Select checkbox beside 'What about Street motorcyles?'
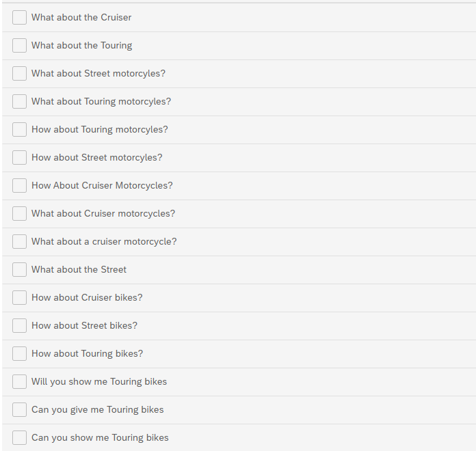Viewport: 476px width, 451px height. [19, 73]
